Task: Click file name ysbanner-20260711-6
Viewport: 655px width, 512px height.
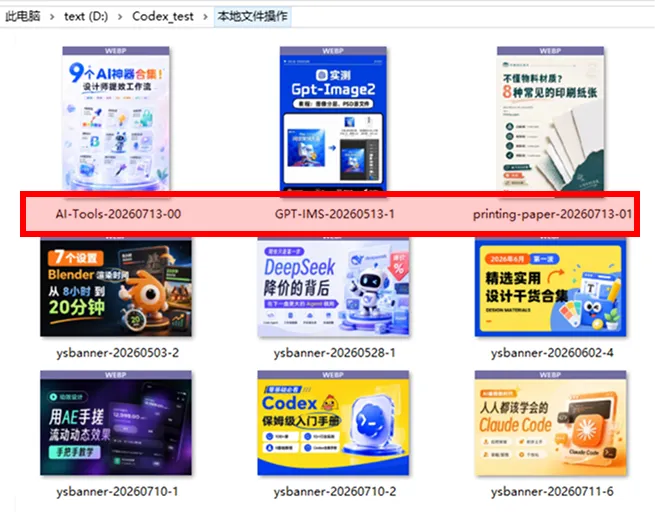Action: pyautogui.click(x=552, y=492)
